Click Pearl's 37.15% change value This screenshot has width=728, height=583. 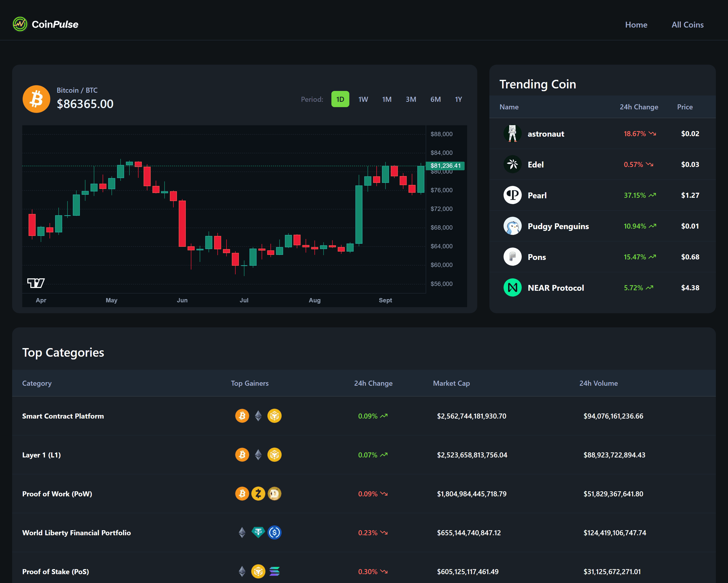[x=635, y=195]
